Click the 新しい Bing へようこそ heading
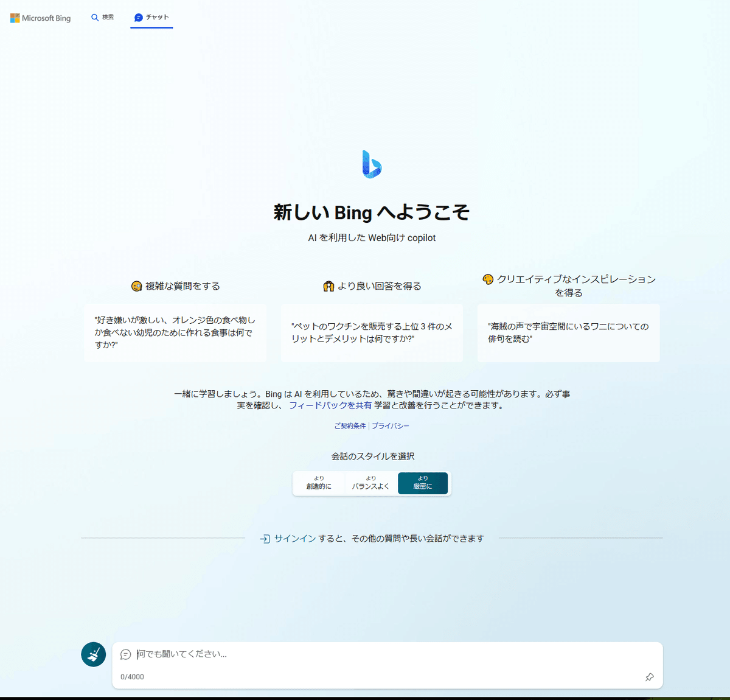 (372, 212)
